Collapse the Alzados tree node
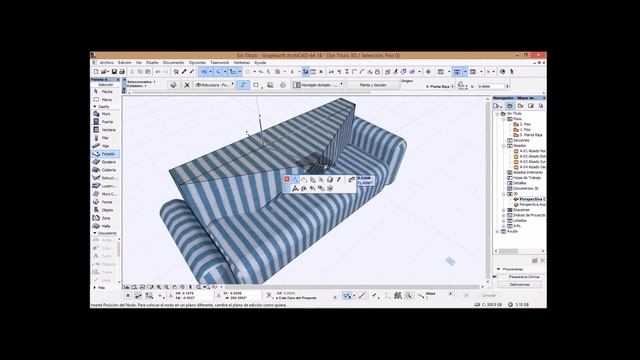640x360 pixels. (x=504, y=146)
